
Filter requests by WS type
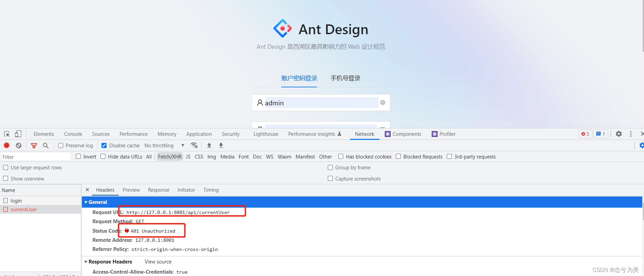click(270, 156)
